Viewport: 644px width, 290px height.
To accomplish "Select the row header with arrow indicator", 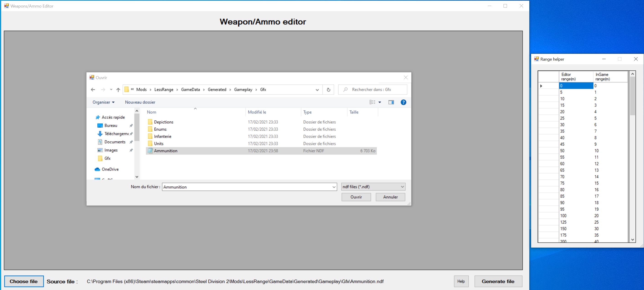I will (548, 86).
